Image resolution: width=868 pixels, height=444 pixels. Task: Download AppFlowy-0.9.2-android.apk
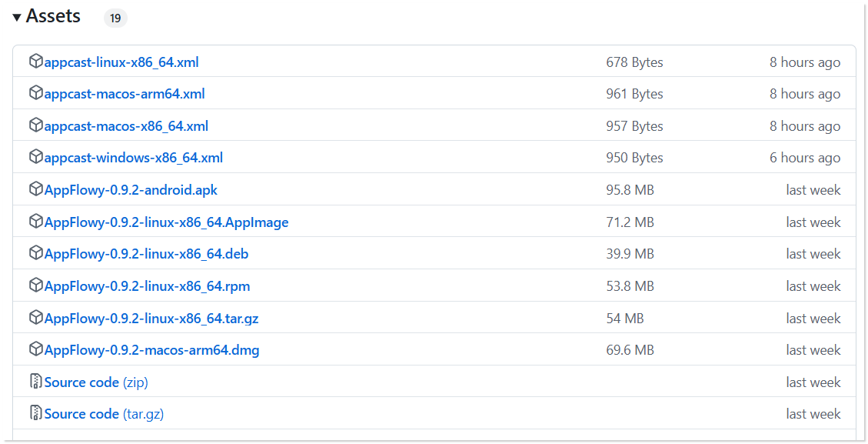pyautogui.click(x=131, y=190)
